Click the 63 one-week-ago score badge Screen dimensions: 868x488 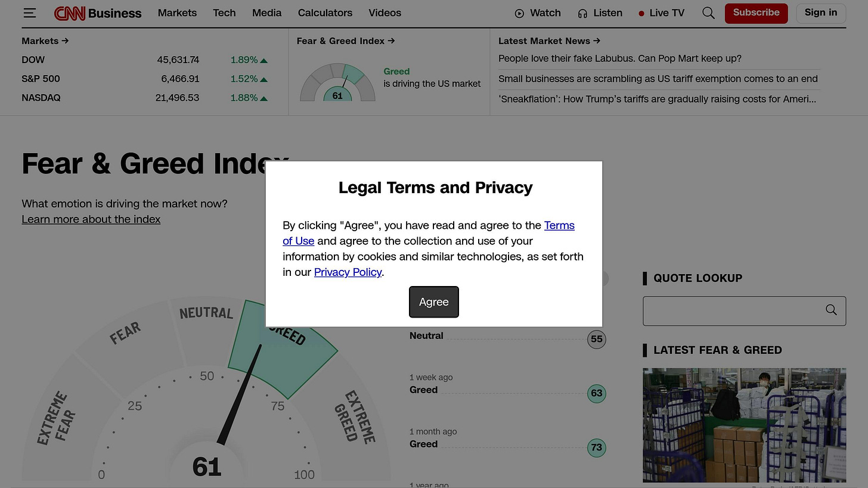point(596,394)
